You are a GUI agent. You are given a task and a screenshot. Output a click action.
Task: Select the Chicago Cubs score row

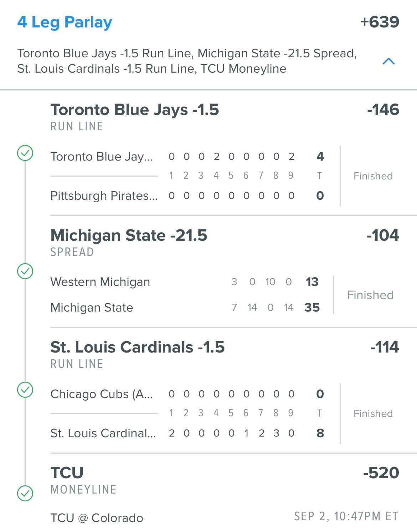tap(187, 394)
